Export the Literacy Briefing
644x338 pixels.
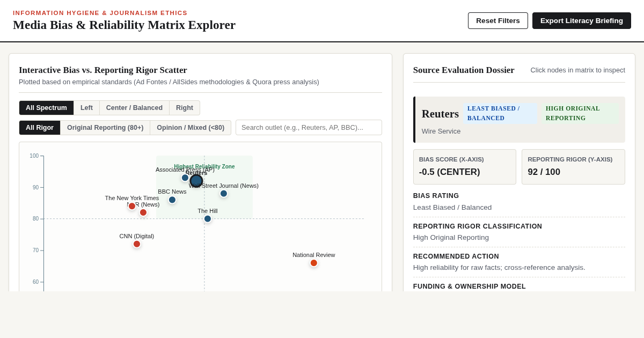582,20
